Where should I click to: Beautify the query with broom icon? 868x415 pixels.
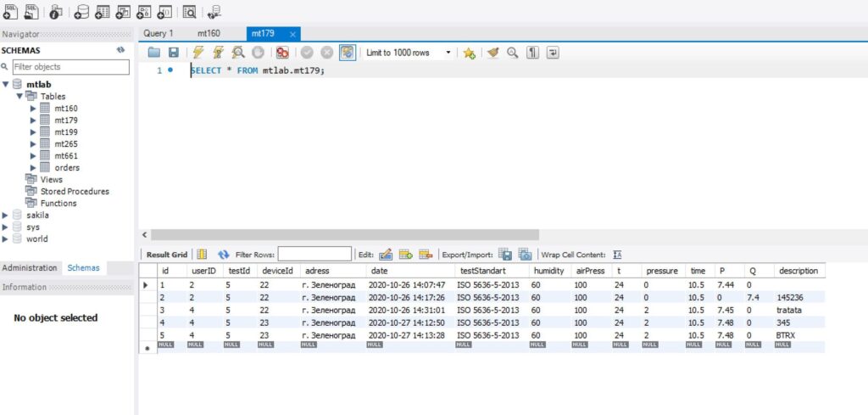click(492, 53)
